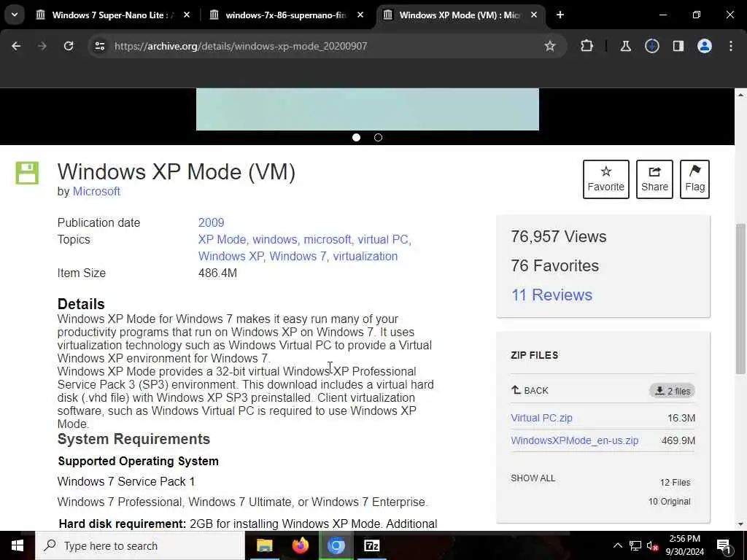Image resolution: width=747 pixels, height=560 pixels.
Task: Click the taskbar search box
Action: (x=140, y=545)
